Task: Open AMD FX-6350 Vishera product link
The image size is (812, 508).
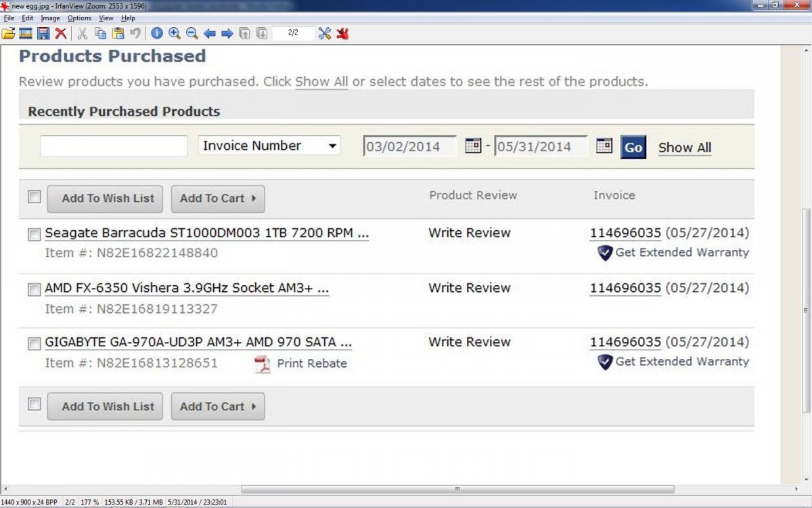Action: [x=187, y=288]
